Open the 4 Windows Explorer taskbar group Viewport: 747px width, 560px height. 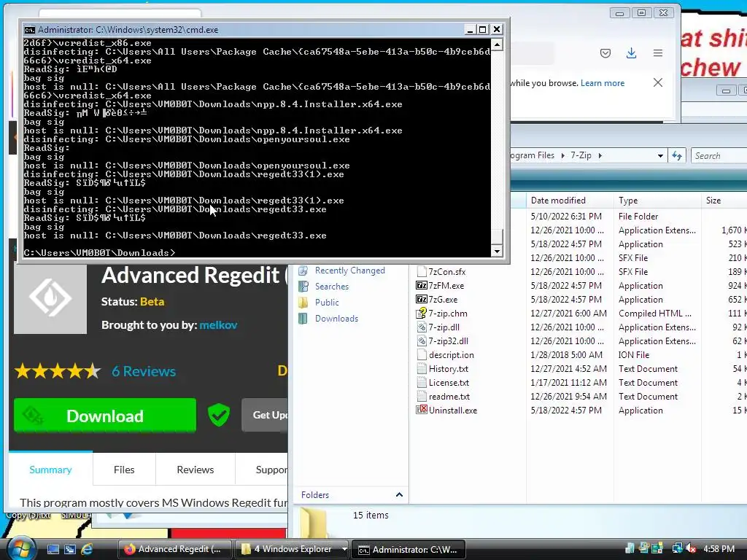coord(293,549)
